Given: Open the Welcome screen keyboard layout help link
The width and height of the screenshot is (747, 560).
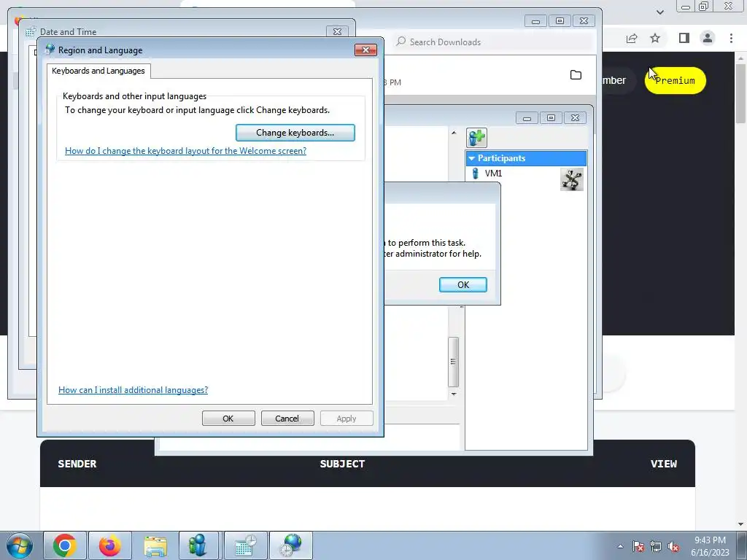Looking at the screenshot, I should pos(185,151).
